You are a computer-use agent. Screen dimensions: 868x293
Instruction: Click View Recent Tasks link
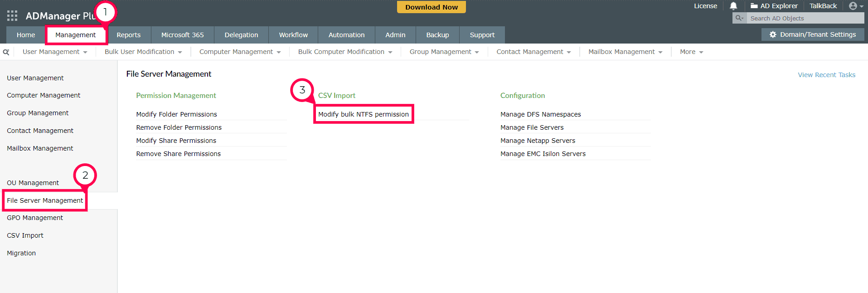[x=827, y=75]
